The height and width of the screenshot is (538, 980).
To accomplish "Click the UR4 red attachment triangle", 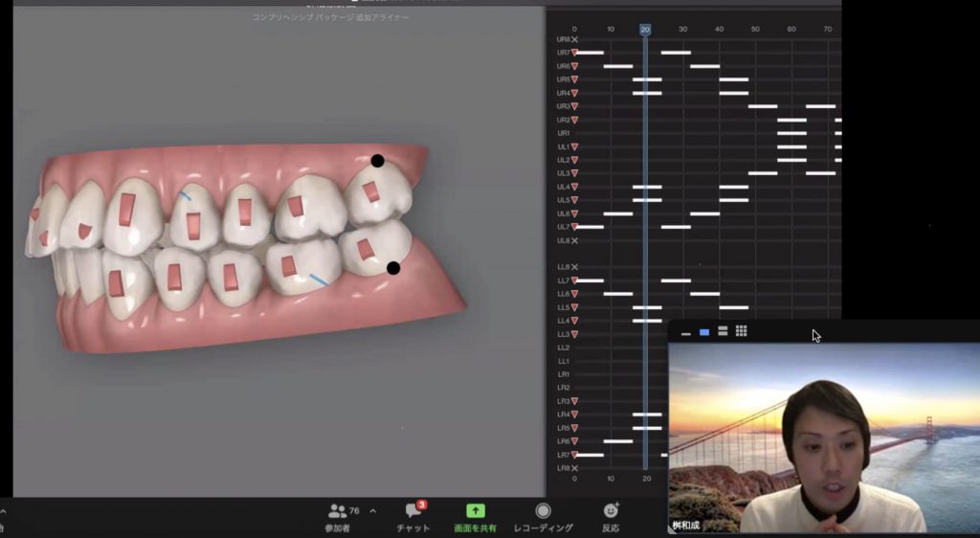I will point(574,93).
